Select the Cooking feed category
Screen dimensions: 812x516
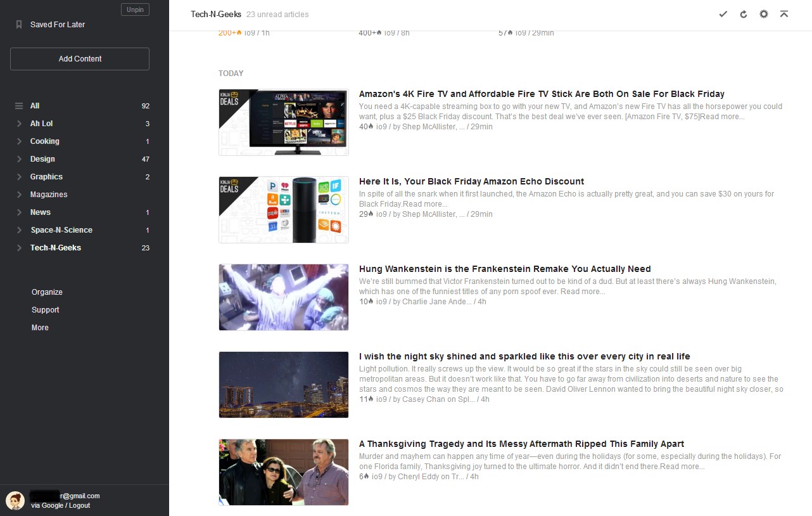tap(44, 141)
